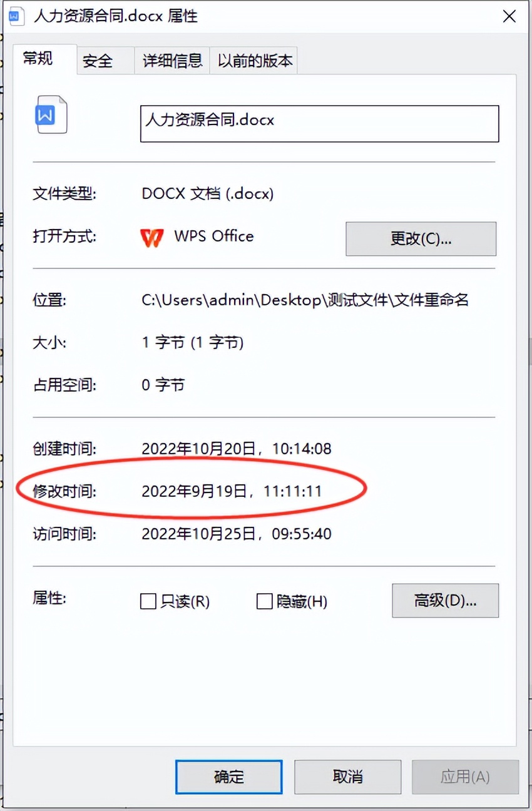532x811 pixels.
Task: Click the 应用(A) button
Action: coord(465,777)
